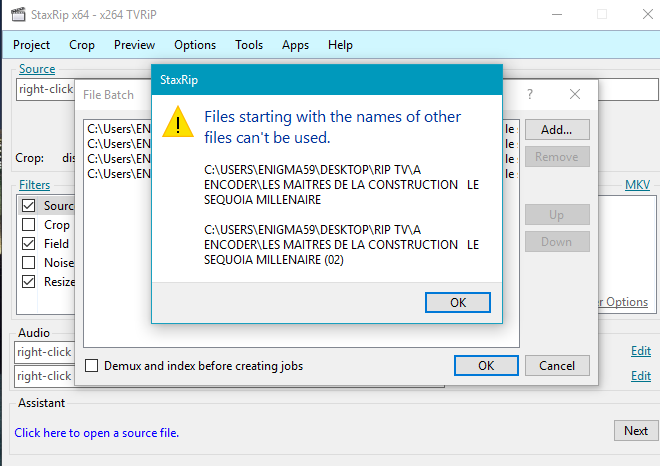Uncheck the Source filter checkbox
Image resolution: width=660 pixels, height=466 pixels.
click(28, 205)
